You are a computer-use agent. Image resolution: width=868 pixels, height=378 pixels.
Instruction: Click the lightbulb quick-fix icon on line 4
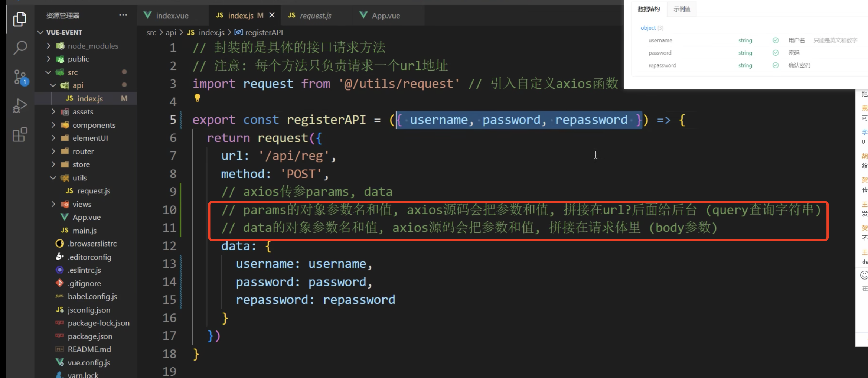197,98
